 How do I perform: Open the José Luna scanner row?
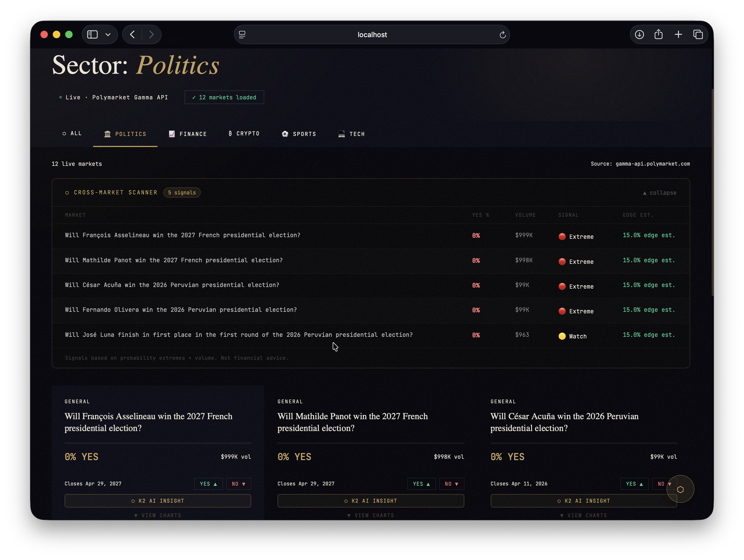[238, 335]
